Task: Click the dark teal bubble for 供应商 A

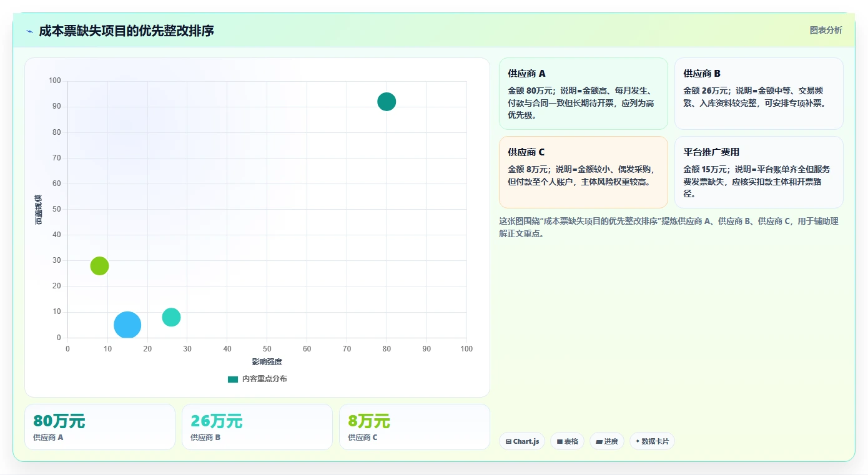Action: point(387,101)
